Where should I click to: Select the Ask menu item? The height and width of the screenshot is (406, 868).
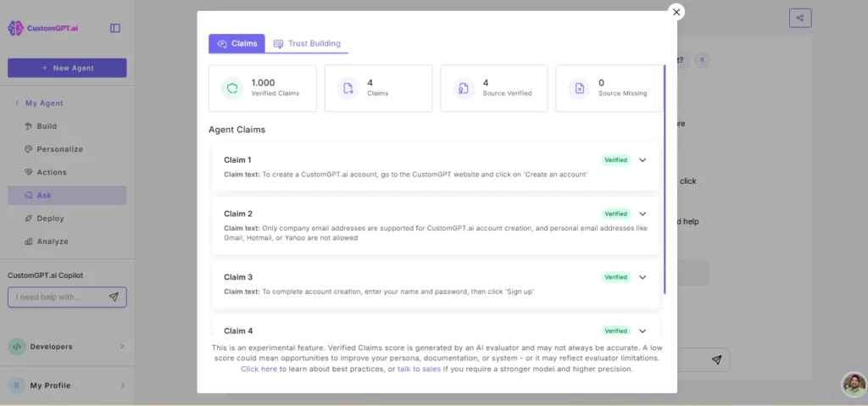pos(67,196)
